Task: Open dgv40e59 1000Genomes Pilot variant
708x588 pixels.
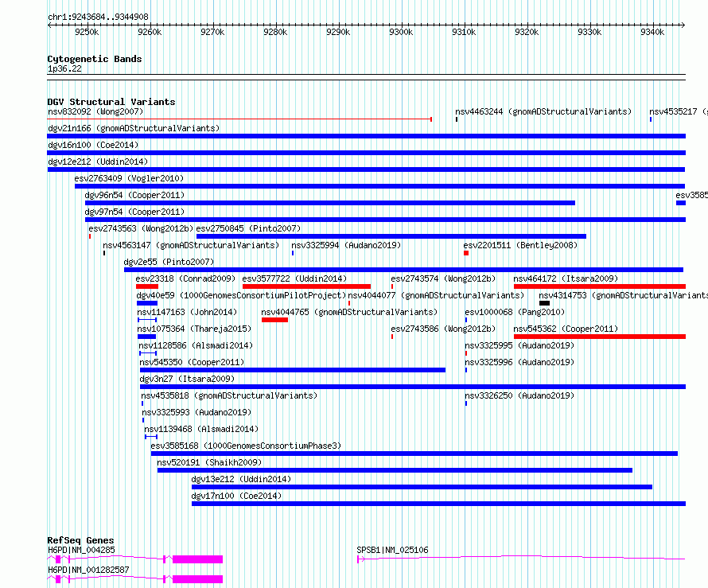Action: click(x=241, y=295)
